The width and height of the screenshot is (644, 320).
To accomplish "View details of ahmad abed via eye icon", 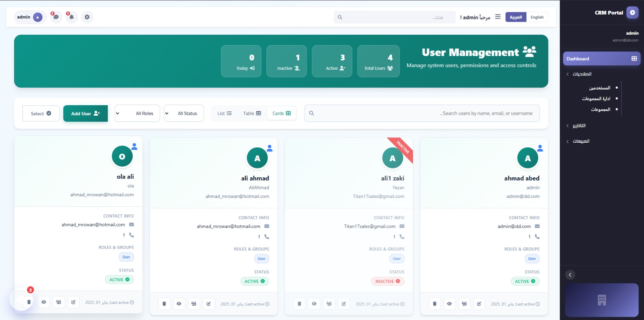I will 450,304.
